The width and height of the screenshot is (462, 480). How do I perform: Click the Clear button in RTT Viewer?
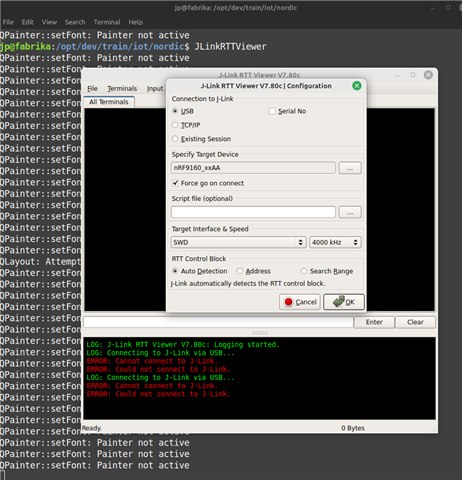(415, 322)
